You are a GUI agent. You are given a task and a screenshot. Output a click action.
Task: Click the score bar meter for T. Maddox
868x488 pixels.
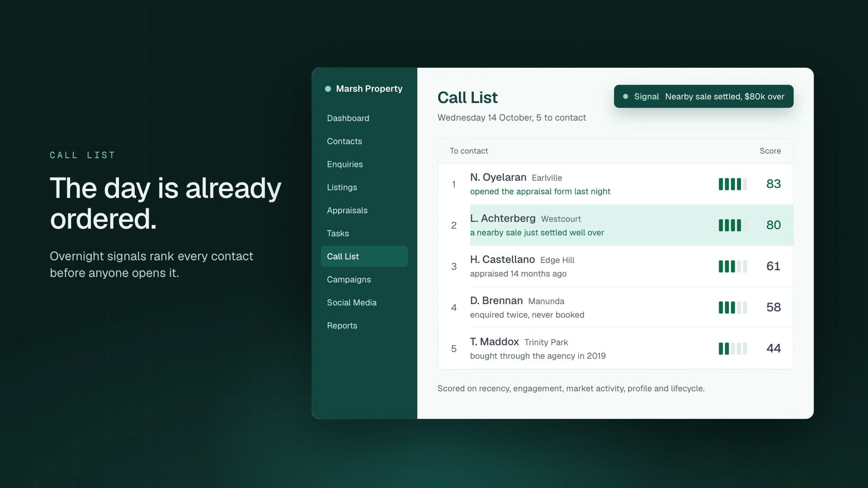(x=733, y=348)
